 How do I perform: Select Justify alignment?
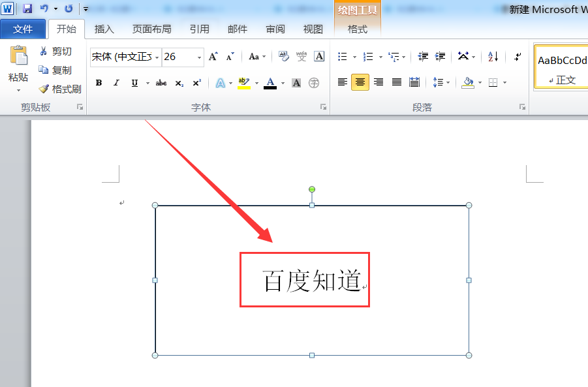pyautogui.click(x=396, y=82)
